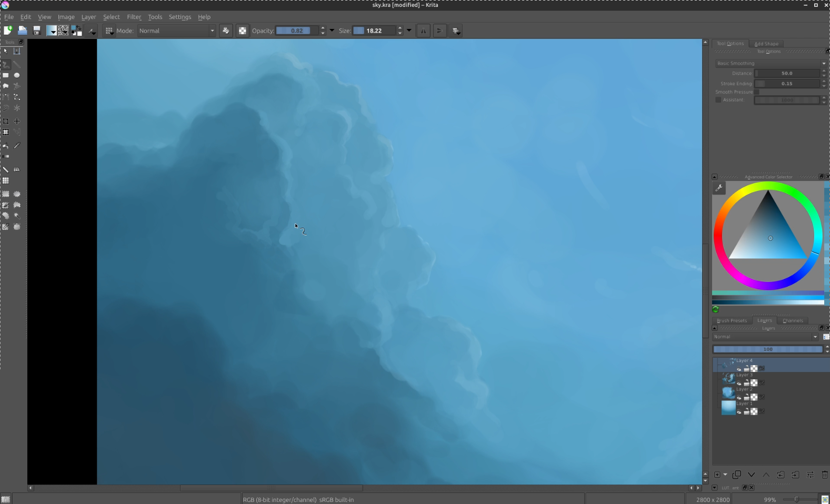Enable the Assistant checkbox
This screenshot has height=504, width=830.
coord(718,100)
